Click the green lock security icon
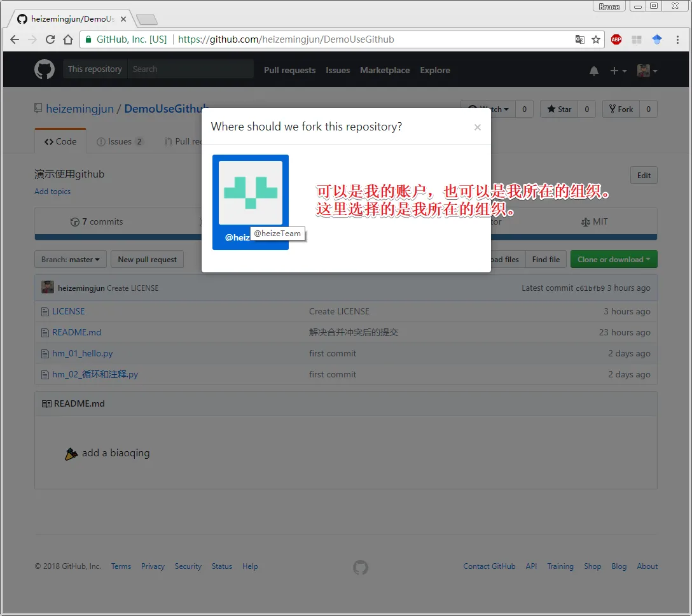The width and height of the screenshot is (692, 616). click(88, 39)
